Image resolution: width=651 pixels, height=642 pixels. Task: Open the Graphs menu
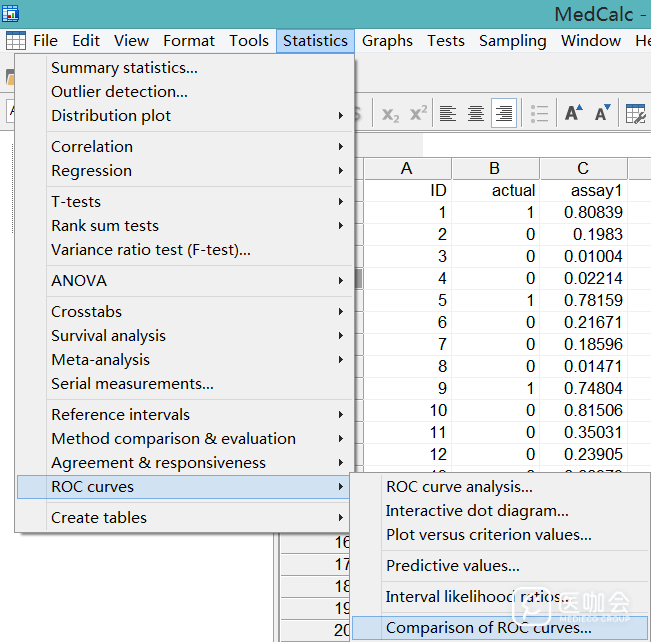pyautogui.click(x=387, y=41)
